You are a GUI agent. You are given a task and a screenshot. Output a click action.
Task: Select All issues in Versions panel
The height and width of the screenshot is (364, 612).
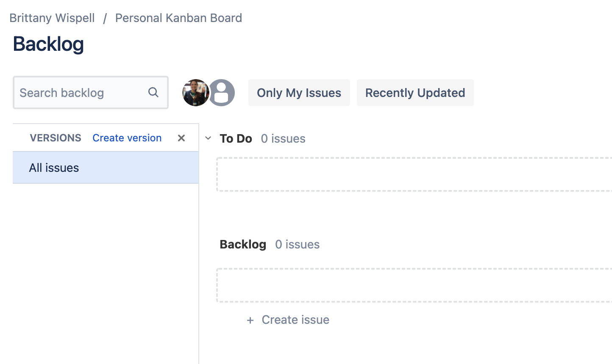pos(54,168)
